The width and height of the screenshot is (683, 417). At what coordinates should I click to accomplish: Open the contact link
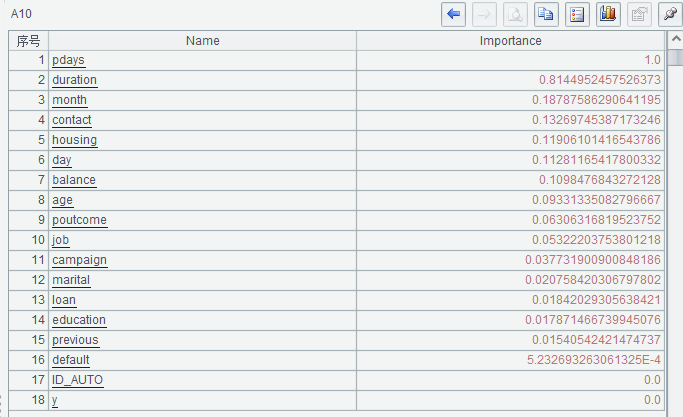(72, 120)
